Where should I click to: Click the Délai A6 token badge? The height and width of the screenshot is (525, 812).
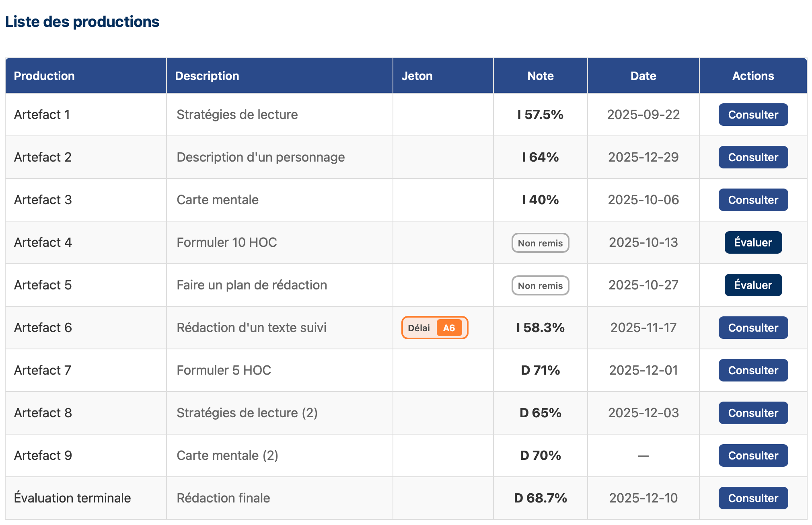click(434, 328)
